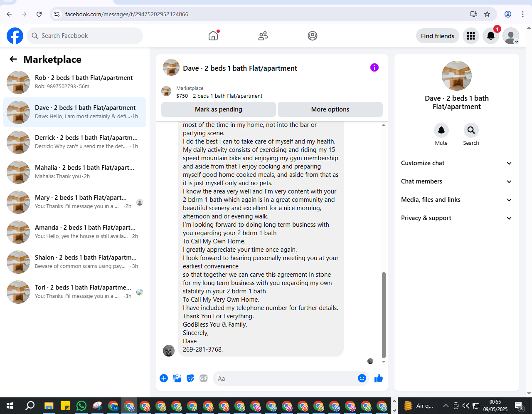Open Air quality widget in taskbar
The image size is (532, 414).
pos(418,406)
